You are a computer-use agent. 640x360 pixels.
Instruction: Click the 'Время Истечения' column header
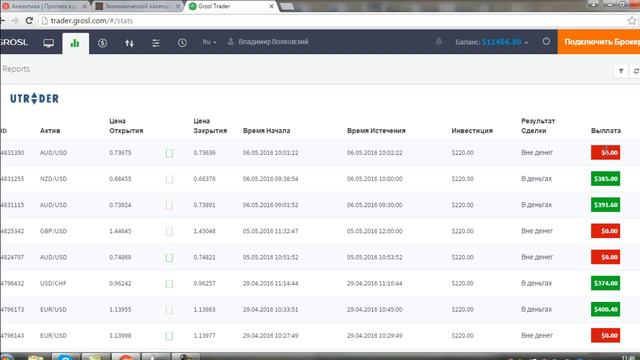click(x=376, y=131)
